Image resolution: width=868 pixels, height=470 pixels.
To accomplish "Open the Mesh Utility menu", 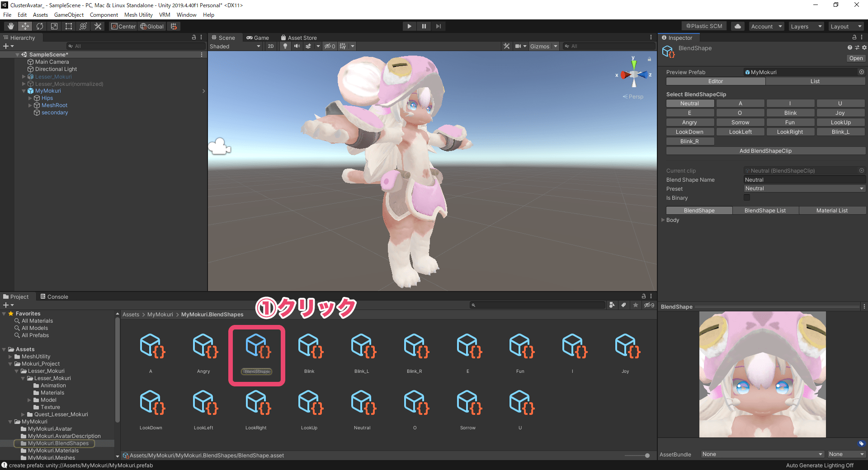I will click(138, 14).
